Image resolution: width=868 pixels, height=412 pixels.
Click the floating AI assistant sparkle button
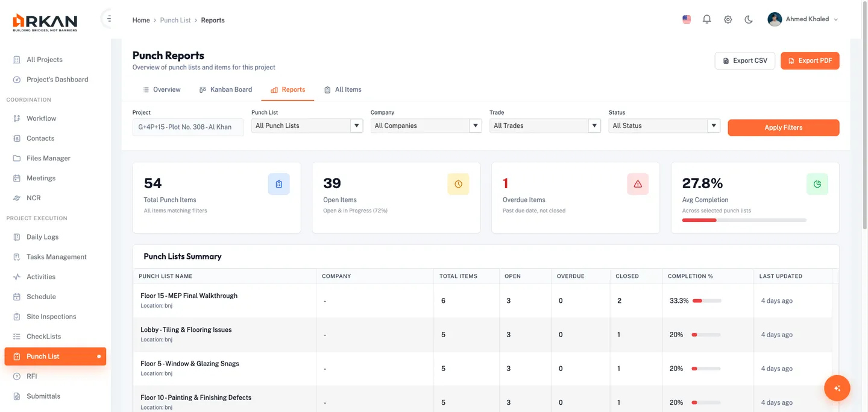click(x=837, y=388)
